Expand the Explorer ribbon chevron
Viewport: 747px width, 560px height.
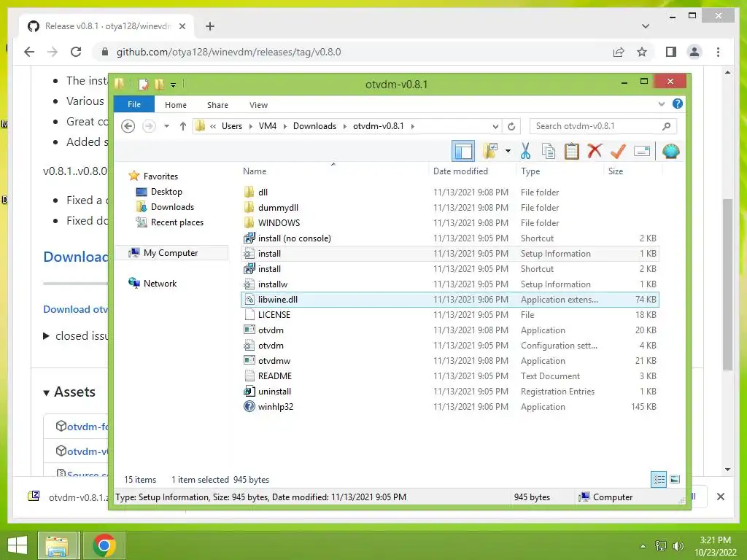[661, 104]
